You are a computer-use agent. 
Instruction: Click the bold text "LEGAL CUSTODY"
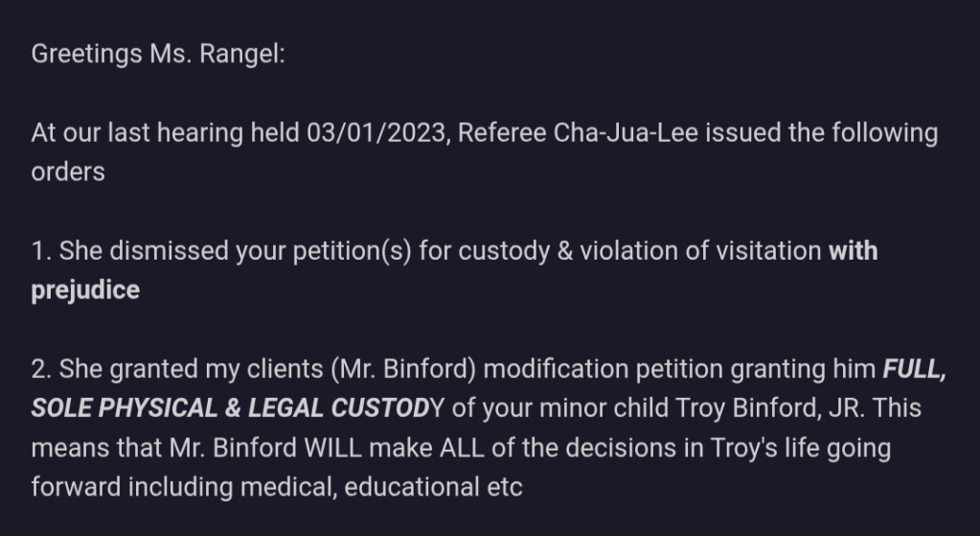click(x=347, y=408)
